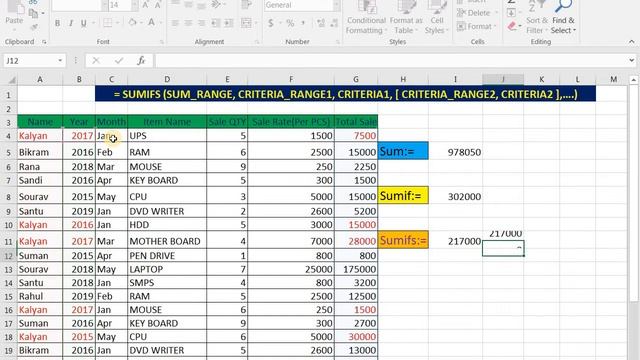Apply comma style number format
The height and width of the screenshot is (360, 640).
click(x=303, y=23)
